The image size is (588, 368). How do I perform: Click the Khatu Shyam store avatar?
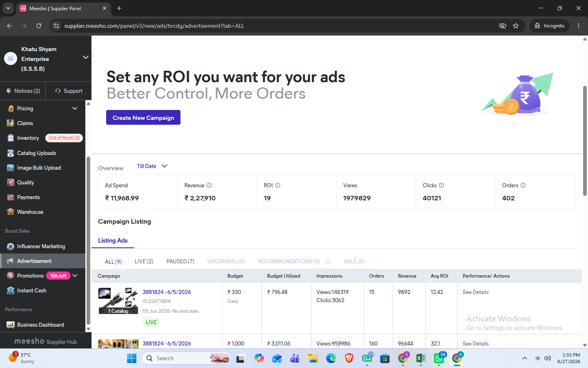tap(11, 58)
